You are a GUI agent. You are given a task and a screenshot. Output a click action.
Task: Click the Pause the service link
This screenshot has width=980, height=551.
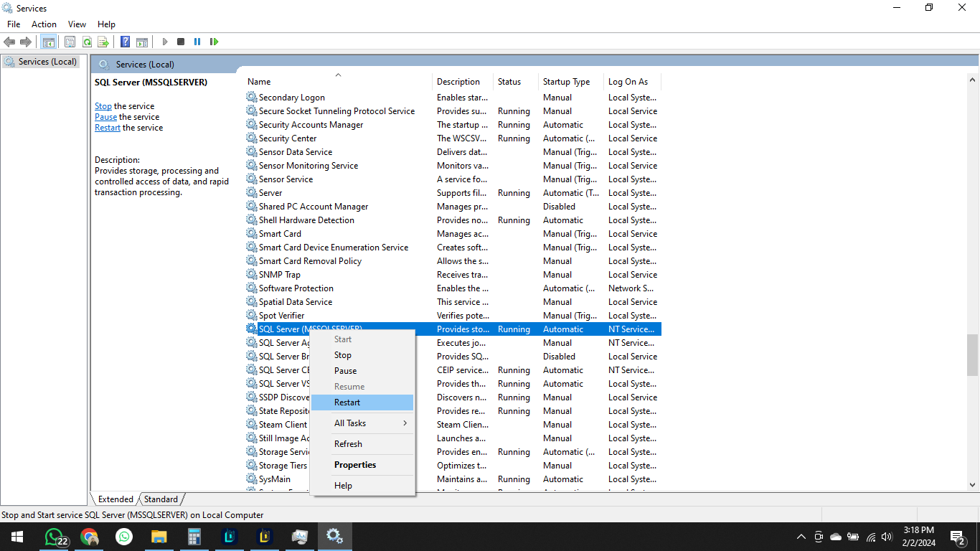coord(105,117)
